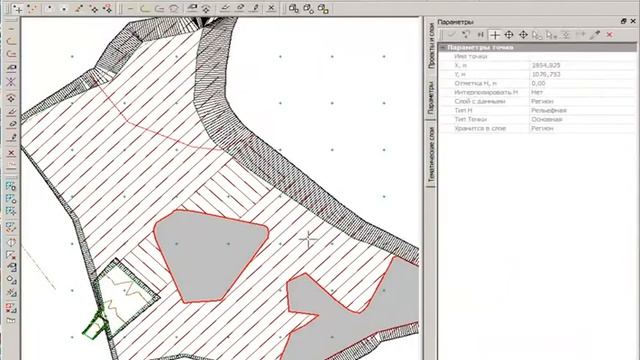The image size is (640, 360).
Task: Click the pencil edit icon in top toolbar
Action: coord(256,9)
